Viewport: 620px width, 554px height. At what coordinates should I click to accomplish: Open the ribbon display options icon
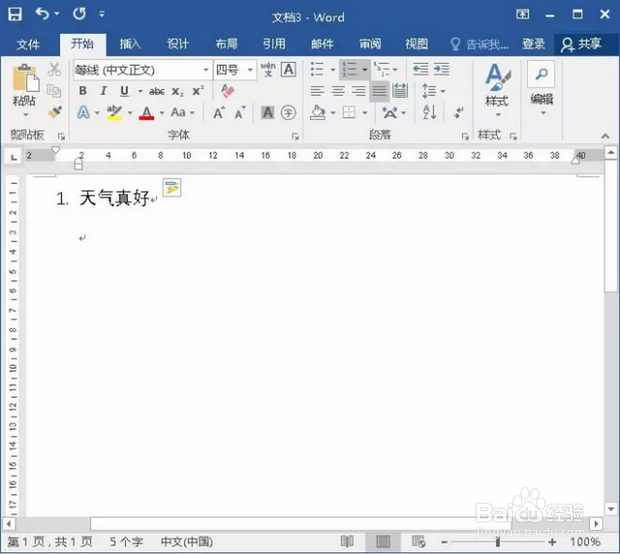(x=522, y=15)
